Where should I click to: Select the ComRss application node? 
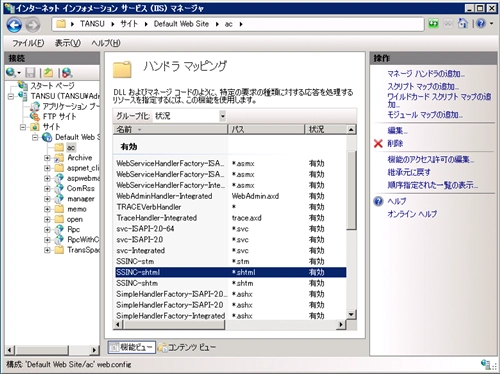click(x=81, y=188)
